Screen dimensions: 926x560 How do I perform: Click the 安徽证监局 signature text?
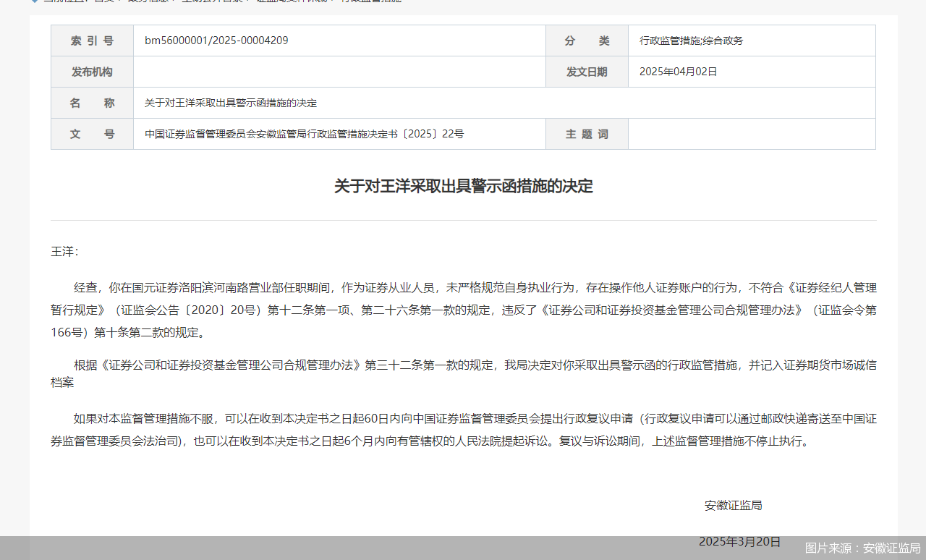point(733,505)
